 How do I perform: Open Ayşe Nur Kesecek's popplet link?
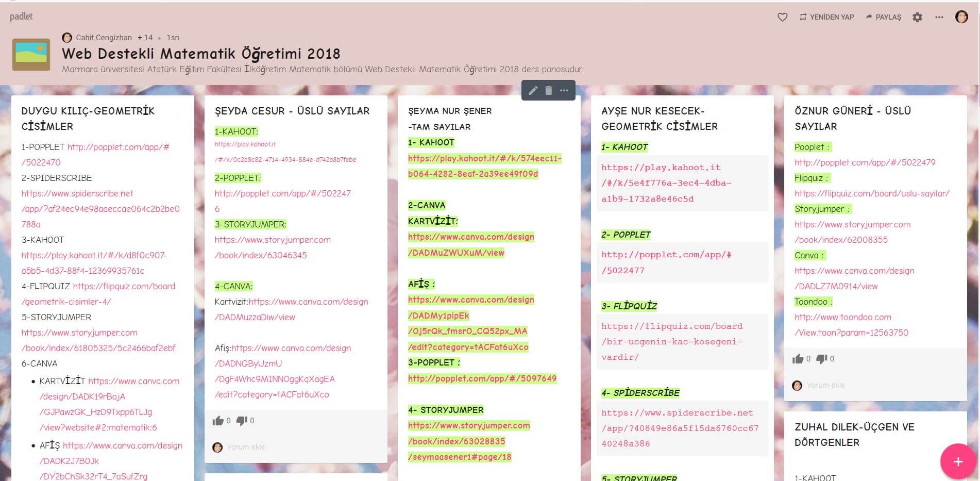[x=666, y=262]
